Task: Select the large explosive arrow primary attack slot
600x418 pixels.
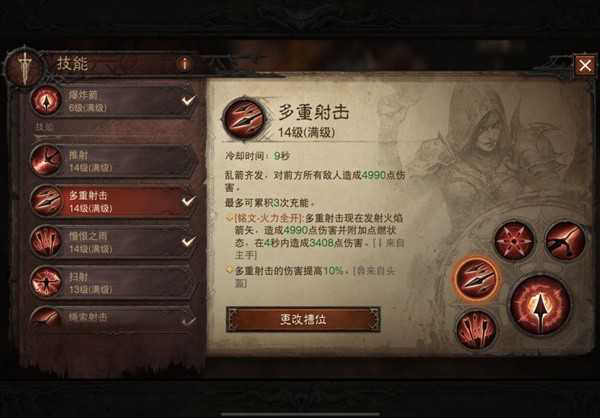Action: (x=540, y=304)
